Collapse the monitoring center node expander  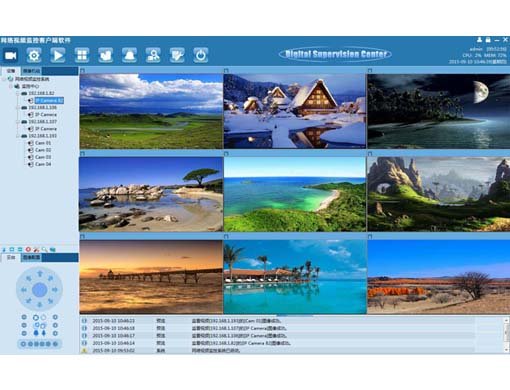click(x=11, y=86)
